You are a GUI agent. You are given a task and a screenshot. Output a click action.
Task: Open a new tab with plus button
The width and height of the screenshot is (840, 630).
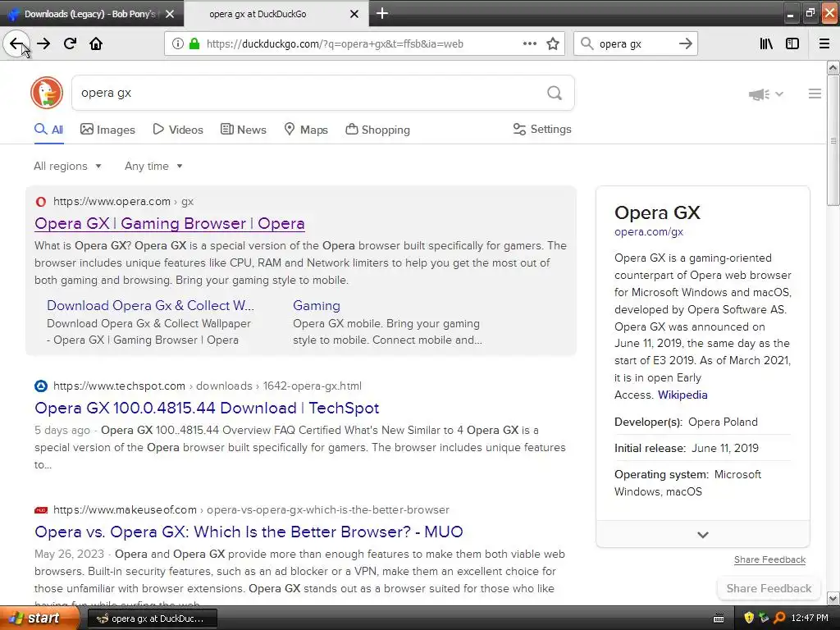point(382,13)
